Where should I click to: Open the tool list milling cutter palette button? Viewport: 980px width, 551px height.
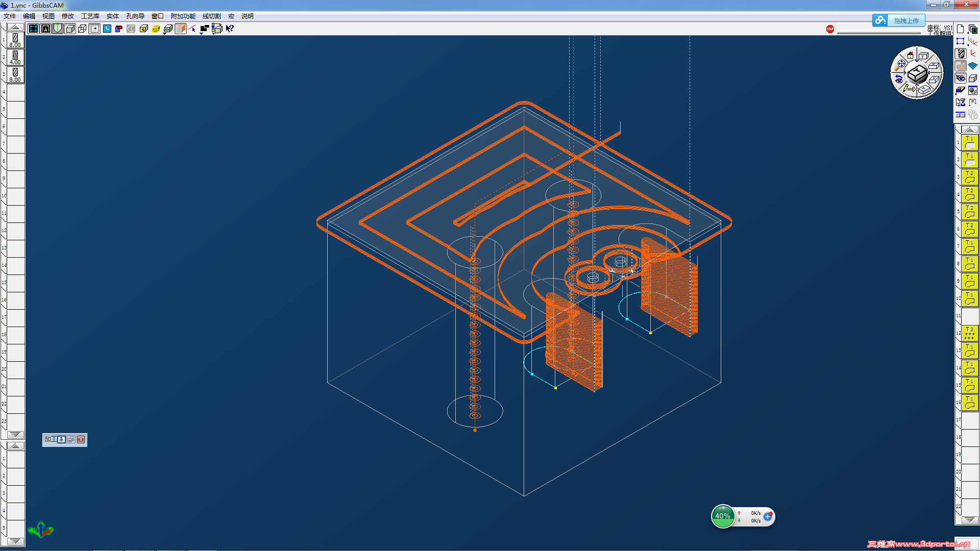[x=961, y=54]
